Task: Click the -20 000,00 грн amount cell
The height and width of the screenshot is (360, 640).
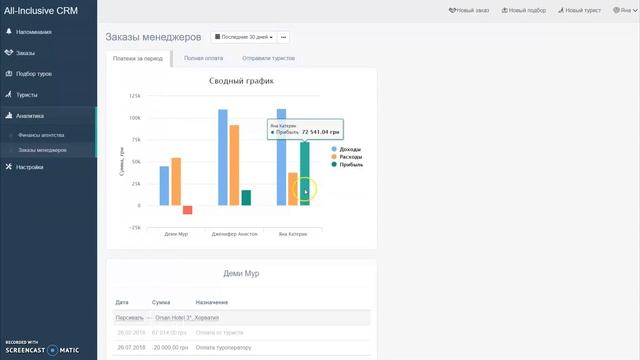Action: click(x=170, y=347)
